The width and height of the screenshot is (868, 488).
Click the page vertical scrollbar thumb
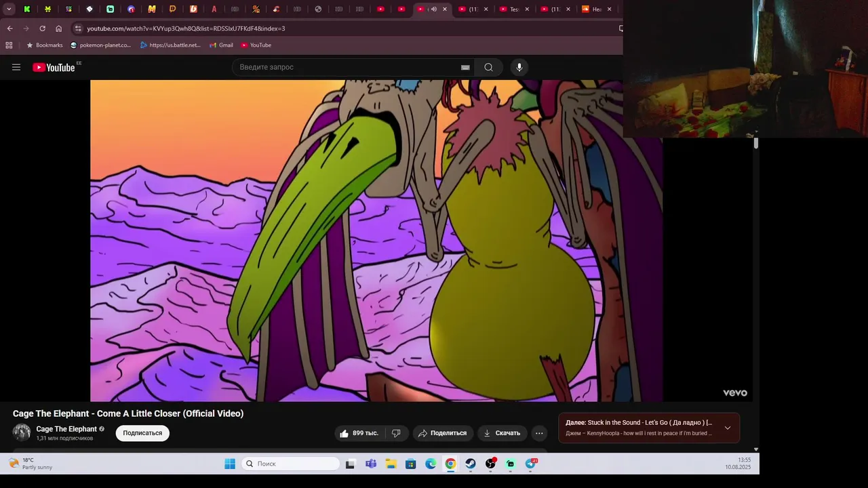[x=755, y=143]
